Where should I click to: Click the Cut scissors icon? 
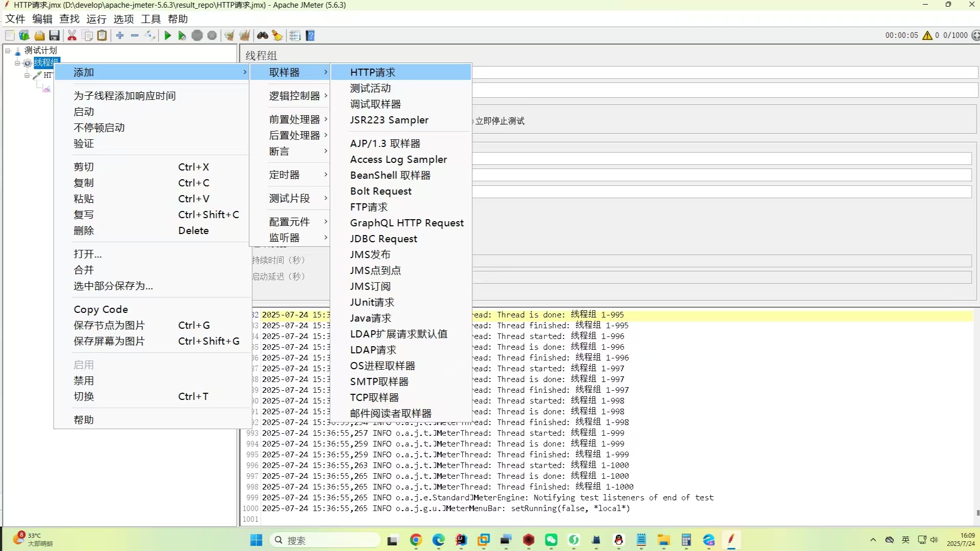(x=72, y=35)
